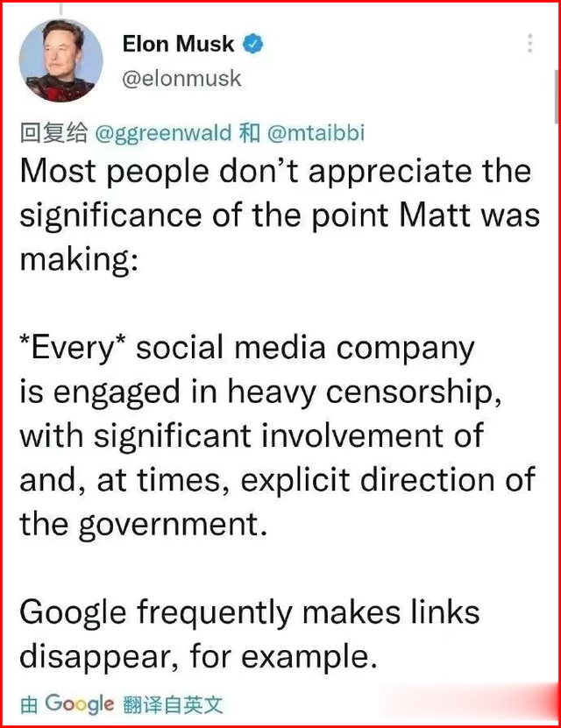Click the 回复给 reply-to label
This screenshot has height=728, width=561.
pyautogui.click(x=53, y=133)
